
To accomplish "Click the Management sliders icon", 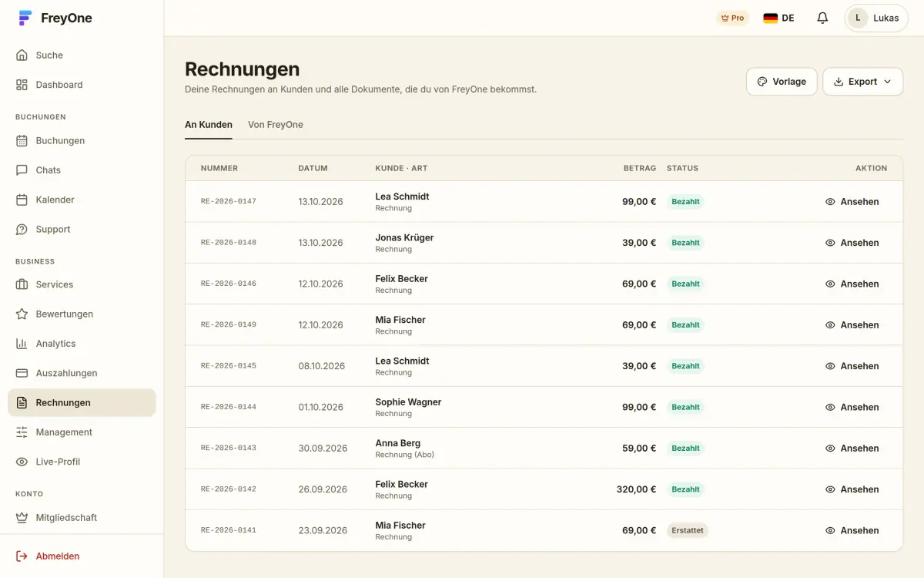I will point(22,432).
